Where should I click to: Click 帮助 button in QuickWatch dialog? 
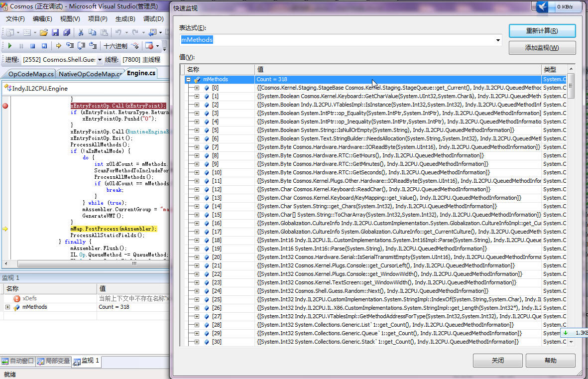coord(551,360)
